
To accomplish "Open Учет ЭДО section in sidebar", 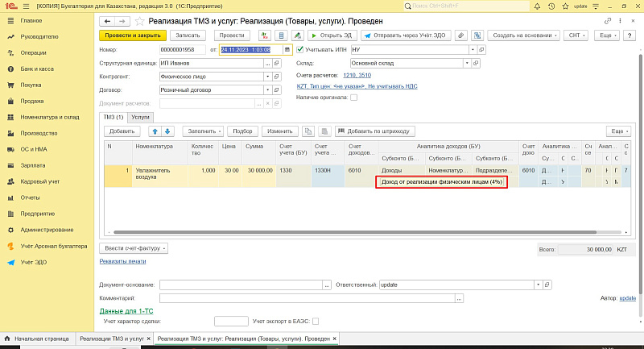I will click(35, 262).
